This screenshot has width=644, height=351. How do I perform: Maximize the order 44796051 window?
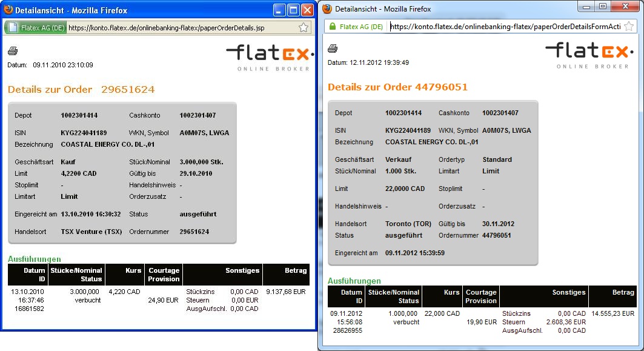pyautogui.click(x=602, y=6)
